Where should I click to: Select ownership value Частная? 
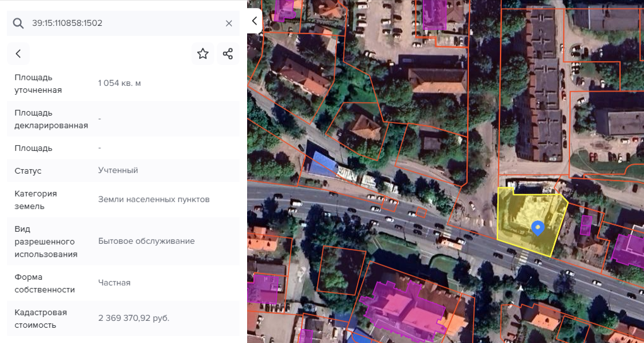[114, 283]
